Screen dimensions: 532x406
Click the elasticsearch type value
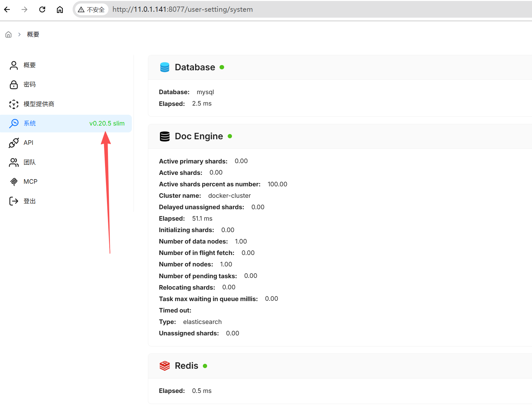pyautogui.click(x=203, y=322)
